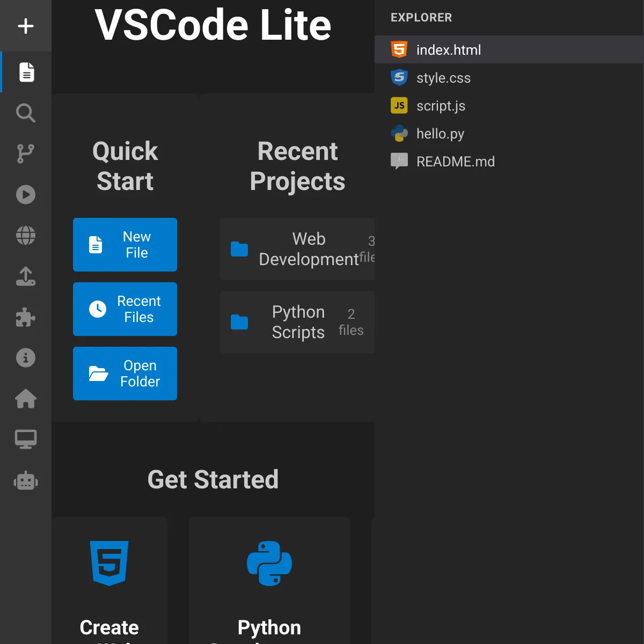The width and height of the screenshot is (644, 644).
Task: Click the Recent Files button
Action: (125, 309)
